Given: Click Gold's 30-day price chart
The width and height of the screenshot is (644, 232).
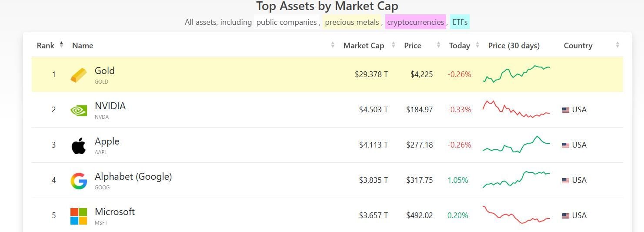Looking at the screenshot, I should [x=516, y=74].
